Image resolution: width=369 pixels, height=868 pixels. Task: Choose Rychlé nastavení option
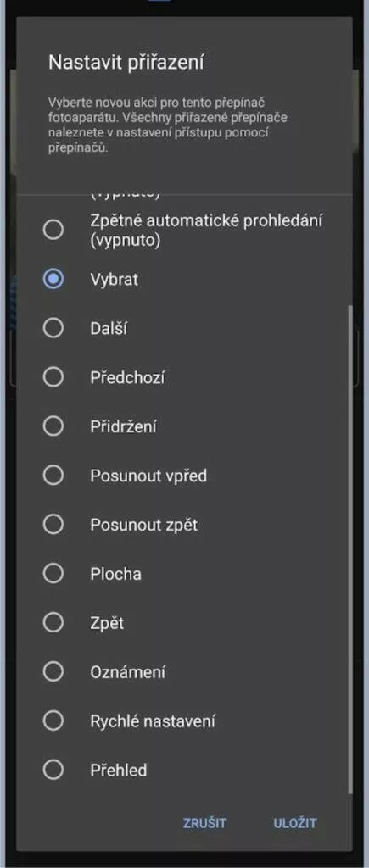(x=53, y=721)
